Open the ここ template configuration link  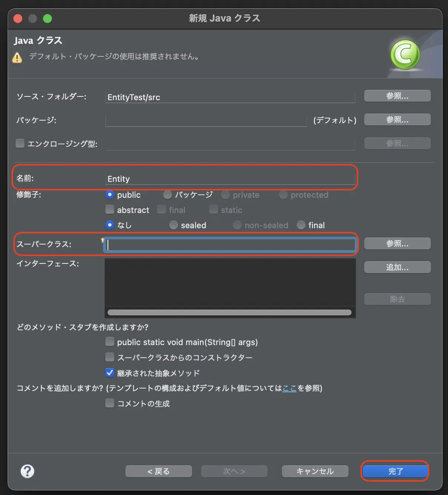289,388
